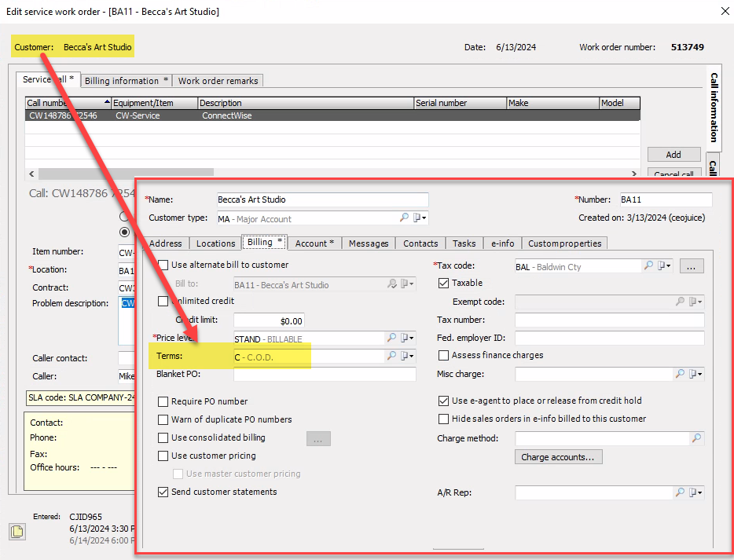Switch to the e-info tab
This screenshot has width=734, height=560.
503,243
